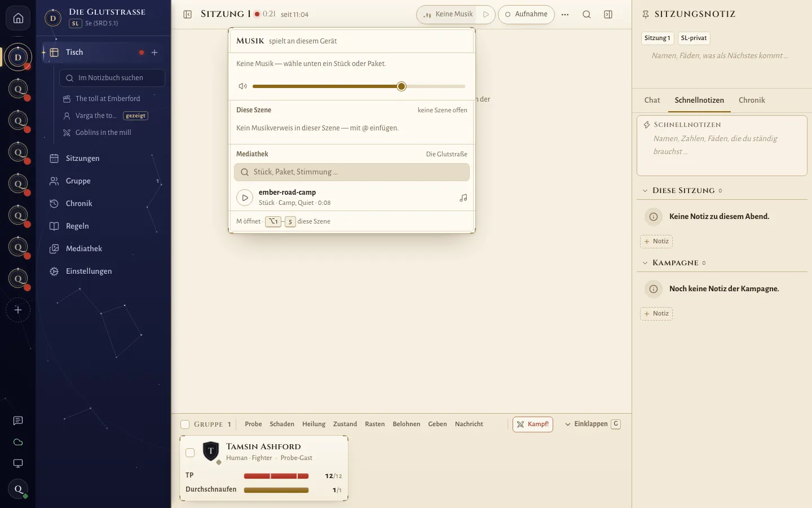Mute using the volume speaker icon

(x=242, y=86)
